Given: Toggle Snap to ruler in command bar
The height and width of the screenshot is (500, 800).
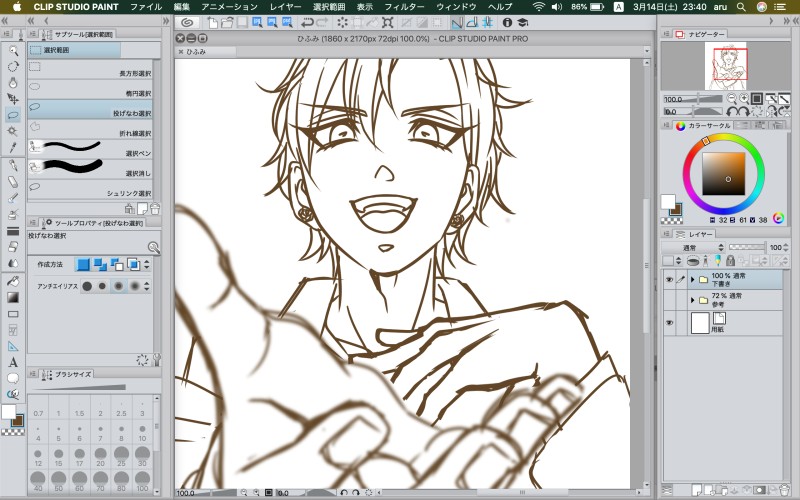Looking at the screenshot, I should (457, 22).
